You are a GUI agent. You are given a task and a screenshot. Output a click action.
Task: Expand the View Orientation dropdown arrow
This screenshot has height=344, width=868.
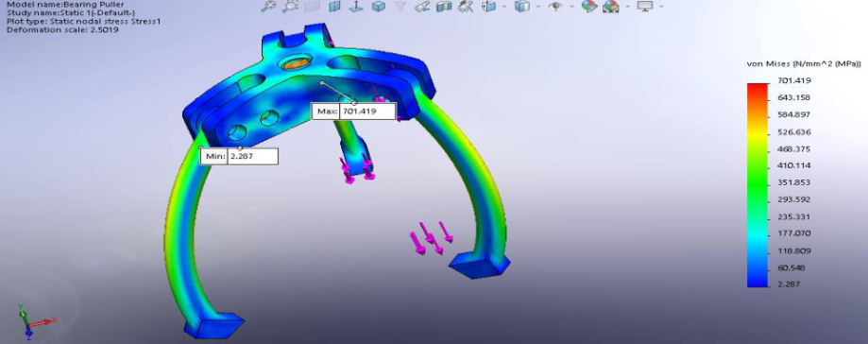click(504, 7)
